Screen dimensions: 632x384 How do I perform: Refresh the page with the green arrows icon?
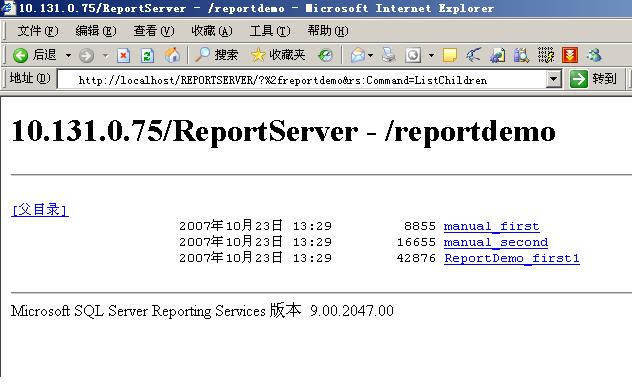147,55
